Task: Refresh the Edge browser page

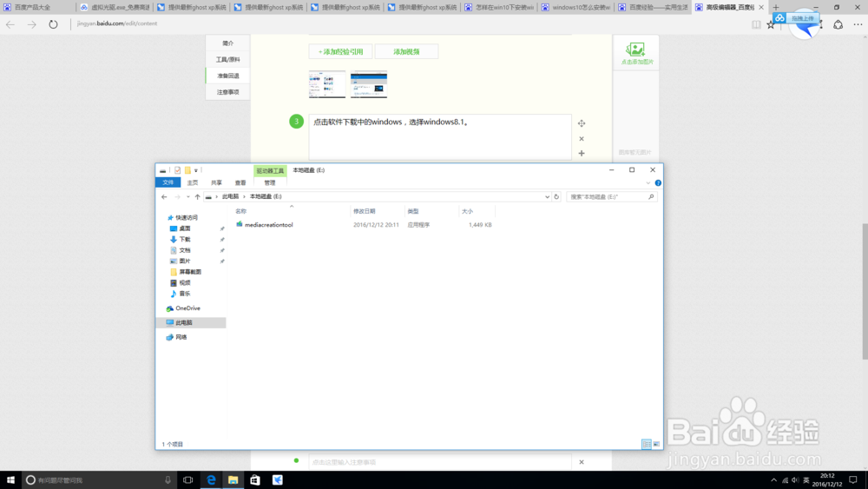Action: pos(53,23)
